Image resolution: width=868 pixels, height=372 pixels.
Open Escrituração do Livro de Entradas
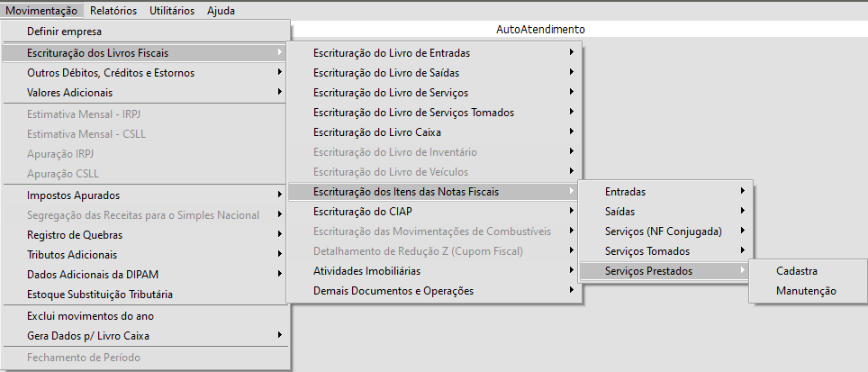pos(392,53)
